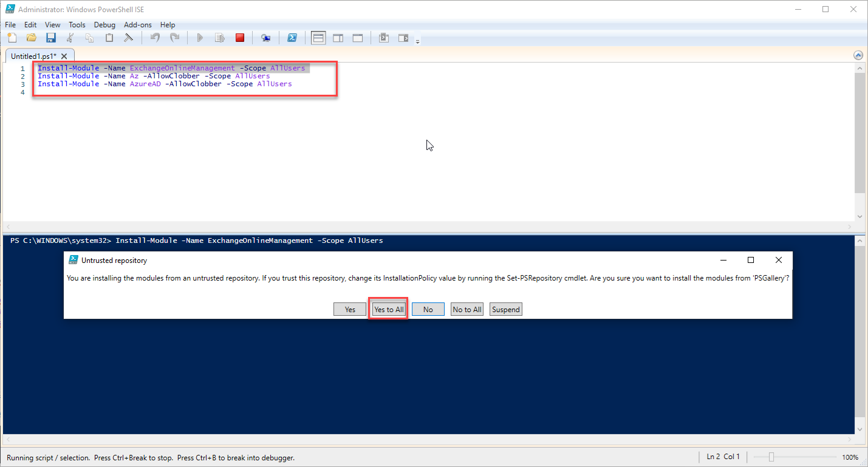The image size is (868, 467).
Task: Save the script with the floppy disk icon
Action: 51,38
